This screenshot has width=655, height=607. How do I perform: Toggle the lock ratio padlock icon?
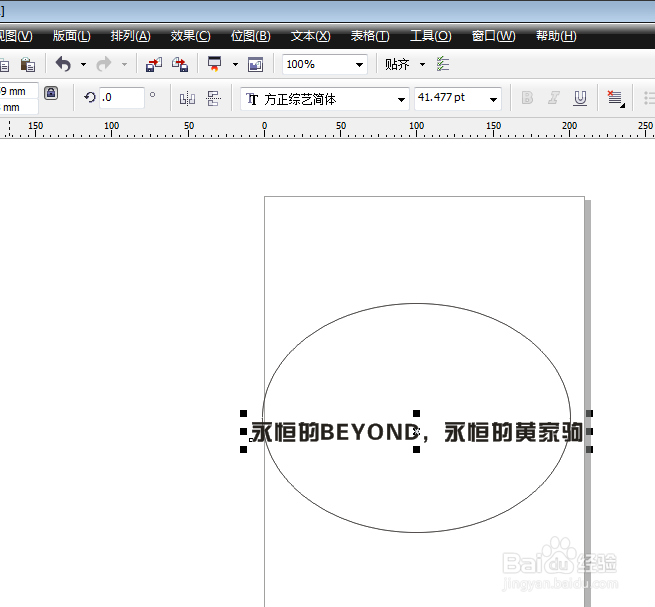51,93
